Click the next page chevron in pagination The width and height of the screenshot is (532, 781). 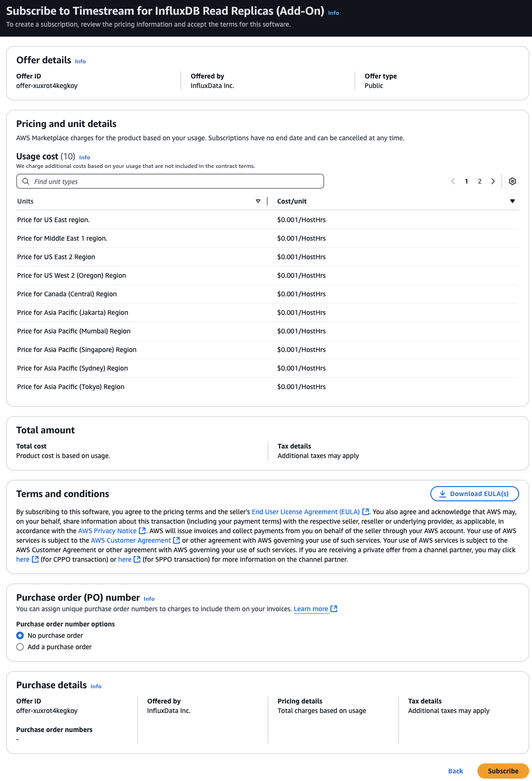(x=493, y=181)
